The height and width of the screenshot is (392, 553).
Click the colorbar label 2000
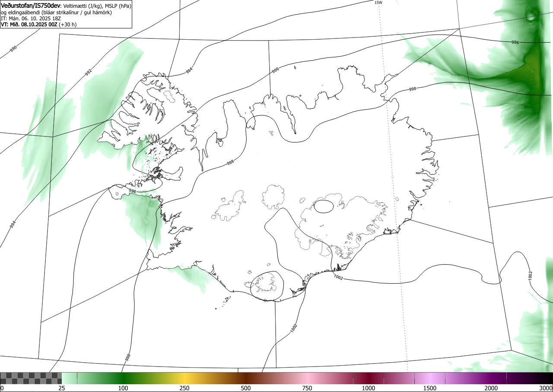(x=491, y=388)
